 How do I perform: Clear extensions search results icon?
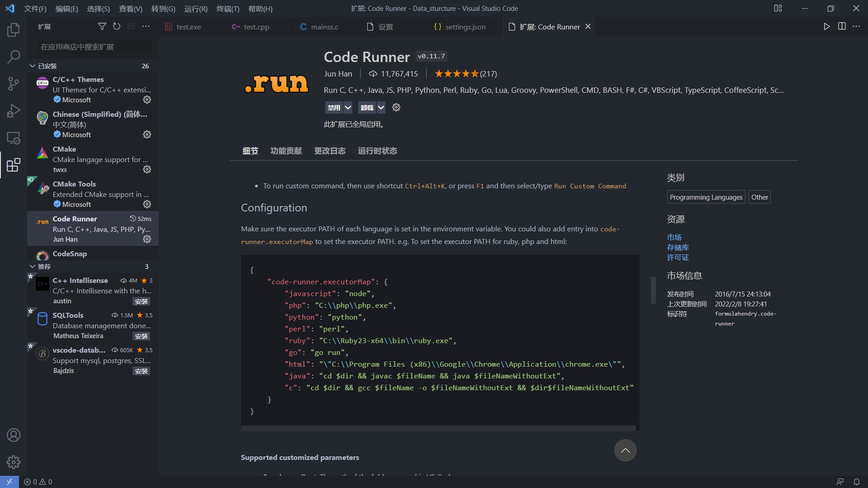tap(131, 27)
